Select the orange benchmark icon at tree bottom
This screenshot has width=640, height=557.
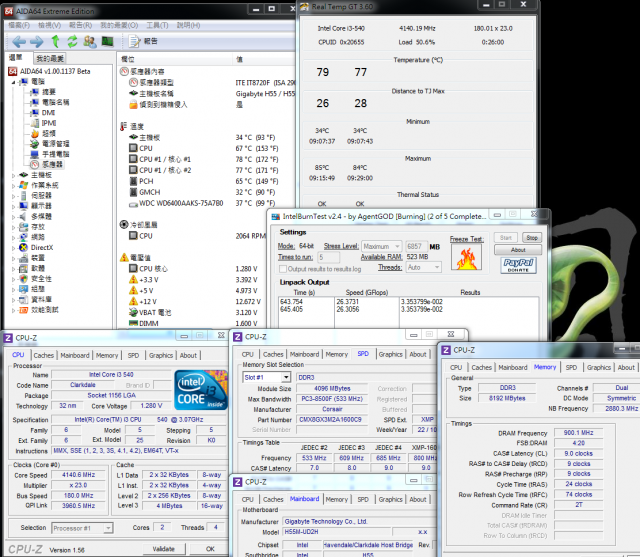(x=24, y=310)
